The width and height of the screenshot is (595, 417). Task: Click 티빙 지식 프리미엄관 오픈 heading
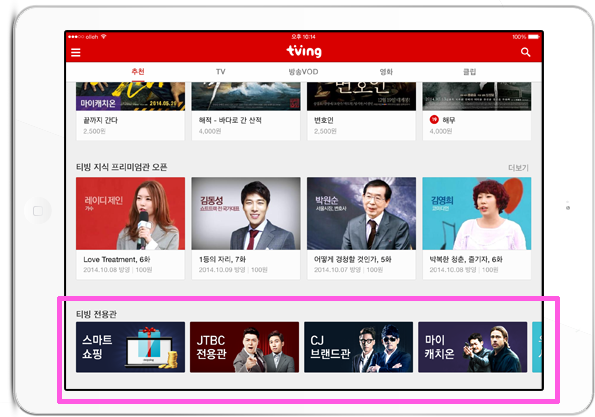pos(122,167)
